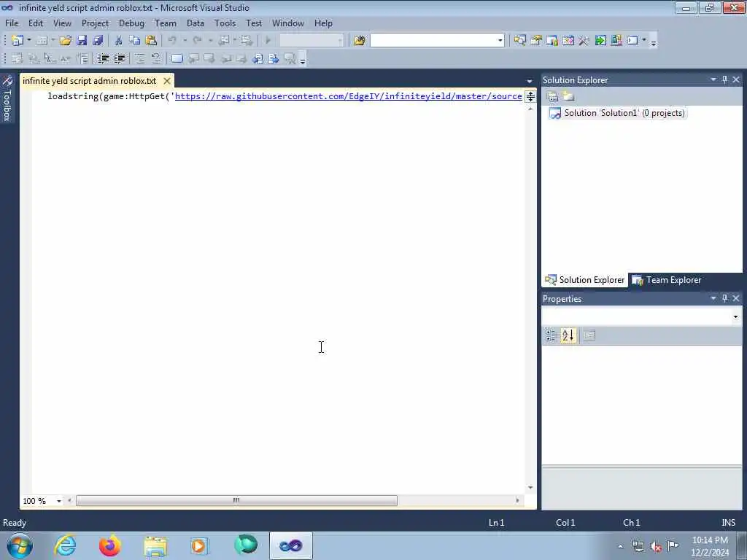The width and height of the screenshot is (747, 560).
Task: Open the active documents list dropdown
Action: click(530, 82)
